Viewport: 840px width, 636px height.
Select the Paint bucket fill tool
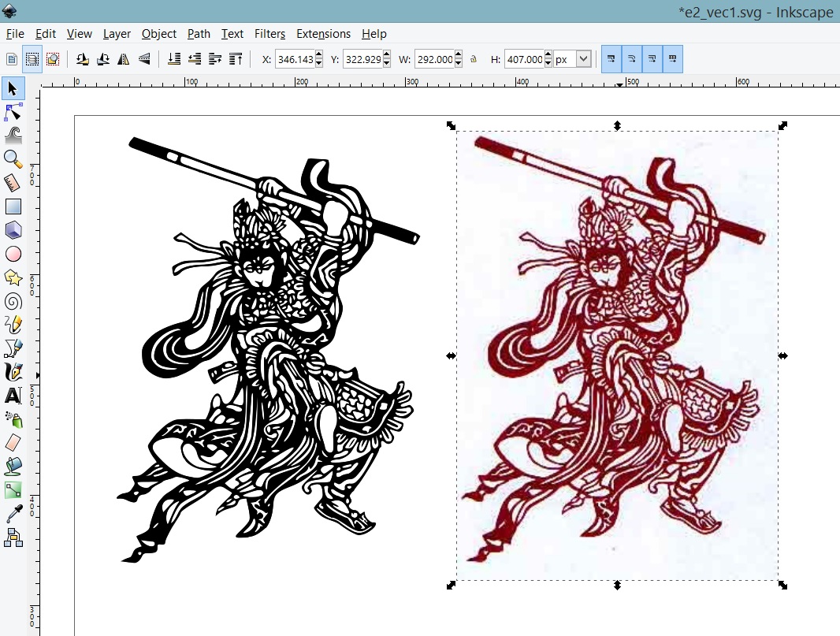click(x=13, y=467)
